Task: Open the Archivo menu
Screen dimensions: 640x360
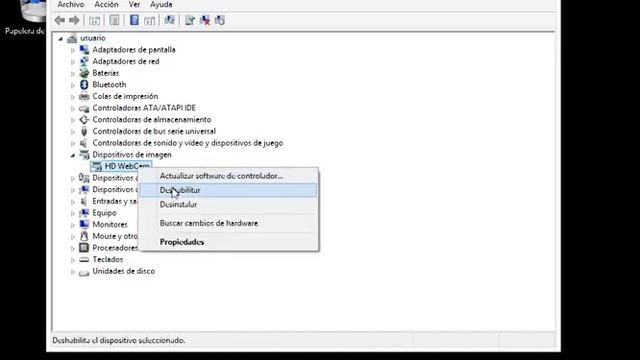Action: pyautogui.click(x=71, y=4)
